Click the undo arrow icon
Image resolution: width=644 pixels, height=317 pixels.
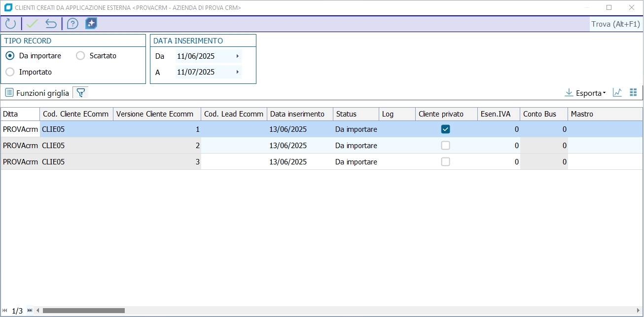pos(51,24)
